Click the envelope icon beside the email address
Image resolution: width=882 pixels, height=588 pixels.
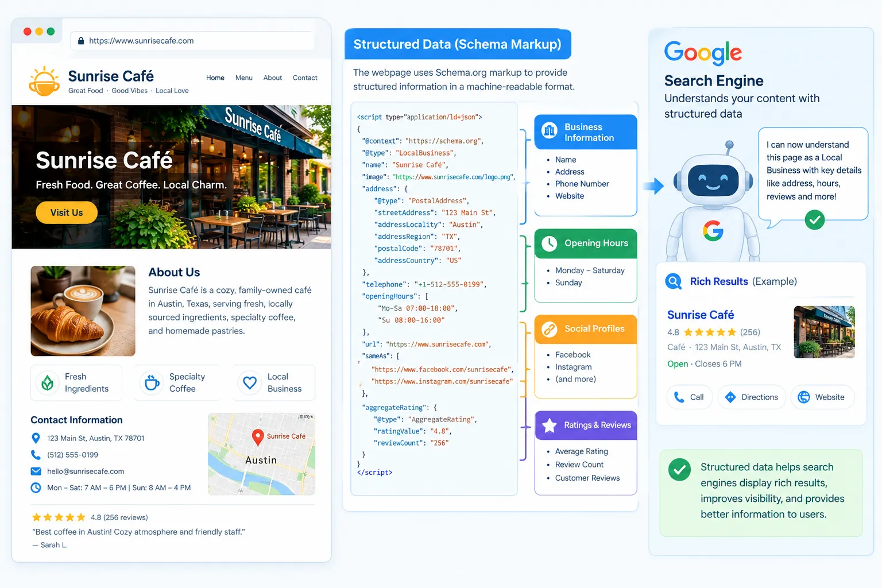pos(36,471)
